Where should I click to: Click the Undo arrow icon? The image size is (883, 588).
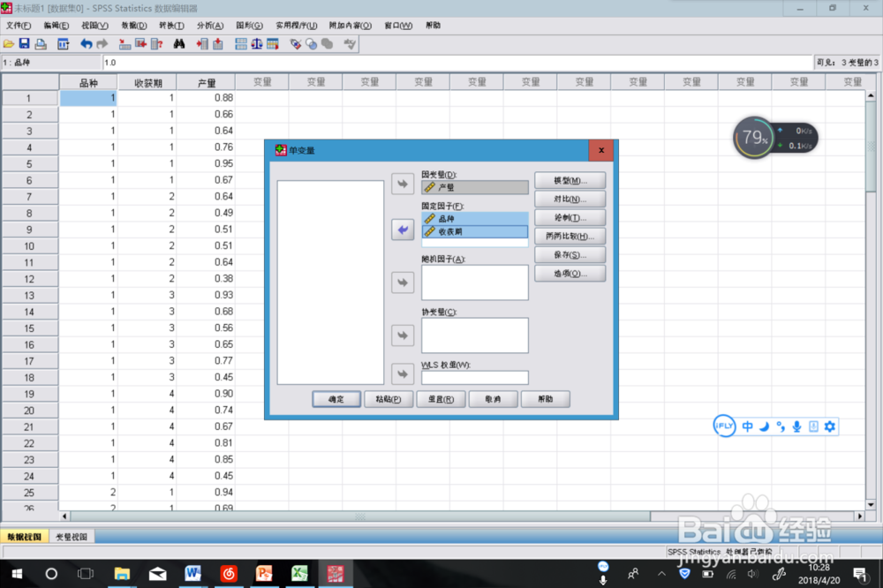pos(86,44)
